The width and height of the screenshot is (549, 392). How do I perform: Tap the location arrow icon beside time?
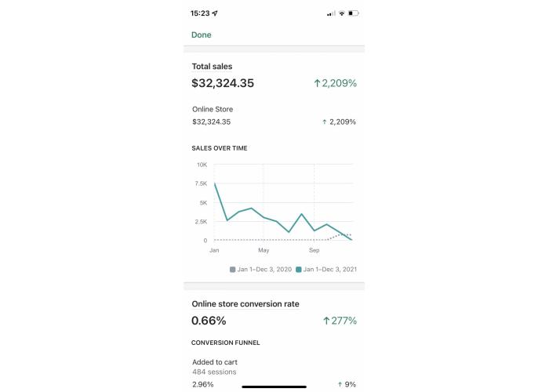coord(215,13)
